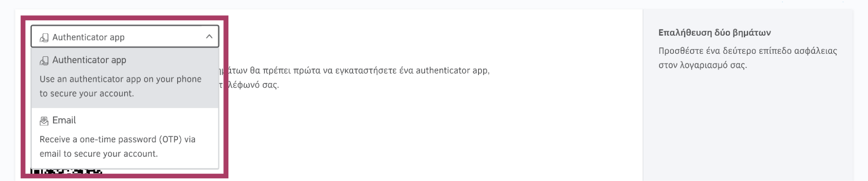868x181 pixels.
Task: Click the "στον λογαριασμό σας." sidebar line
Action: tap(703, 66)
